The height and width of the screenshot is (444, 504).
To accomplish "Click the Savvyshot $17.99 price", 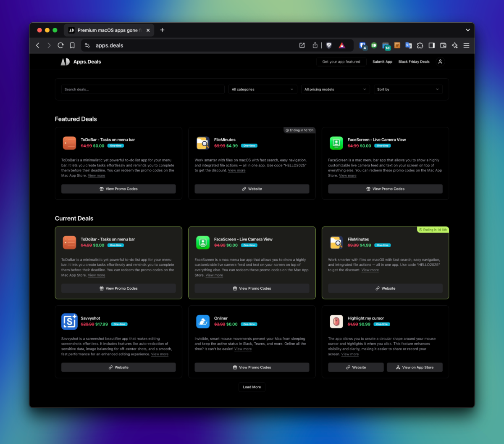I will coord(102,324).
